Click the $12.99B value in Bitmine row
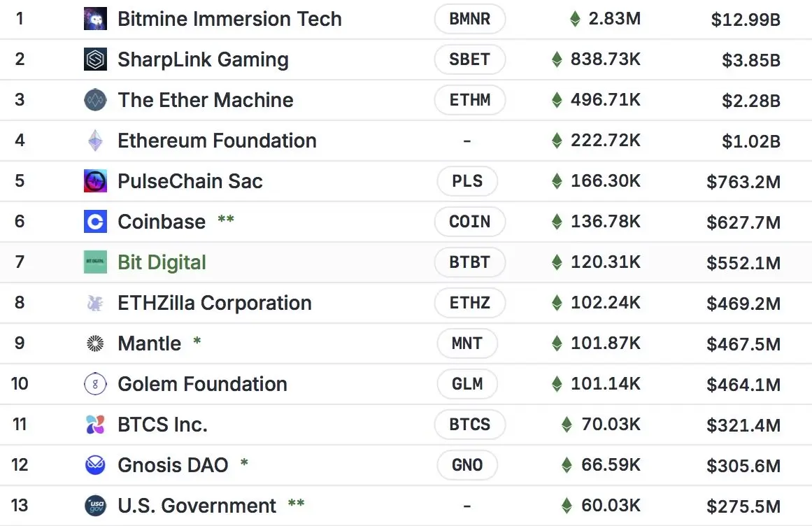 (x=746, y=20)
